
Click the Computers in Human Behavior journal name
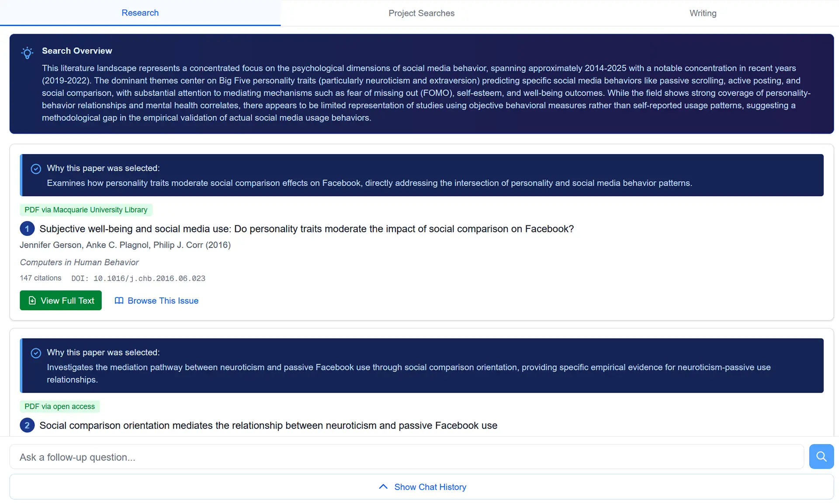(x=79, y=262)
